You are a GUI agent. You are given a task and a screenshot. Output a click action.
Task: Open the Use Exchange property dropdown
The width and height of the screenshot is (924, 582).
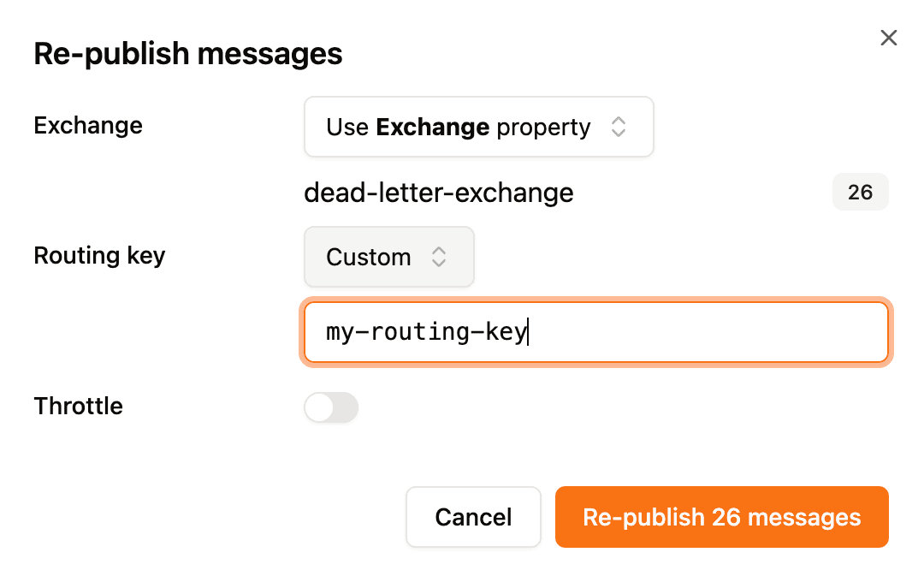pos(478,128)
